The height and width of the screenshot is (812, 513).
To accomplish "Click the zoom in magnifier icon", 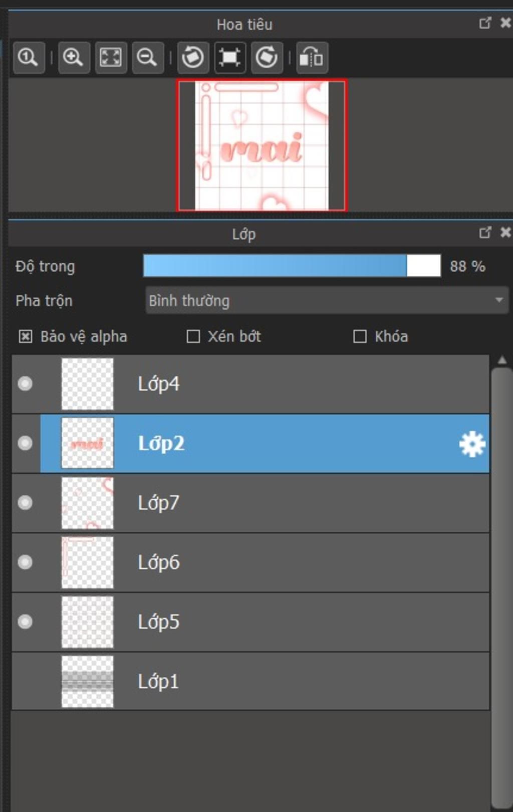I will click(x=74, y=58).
